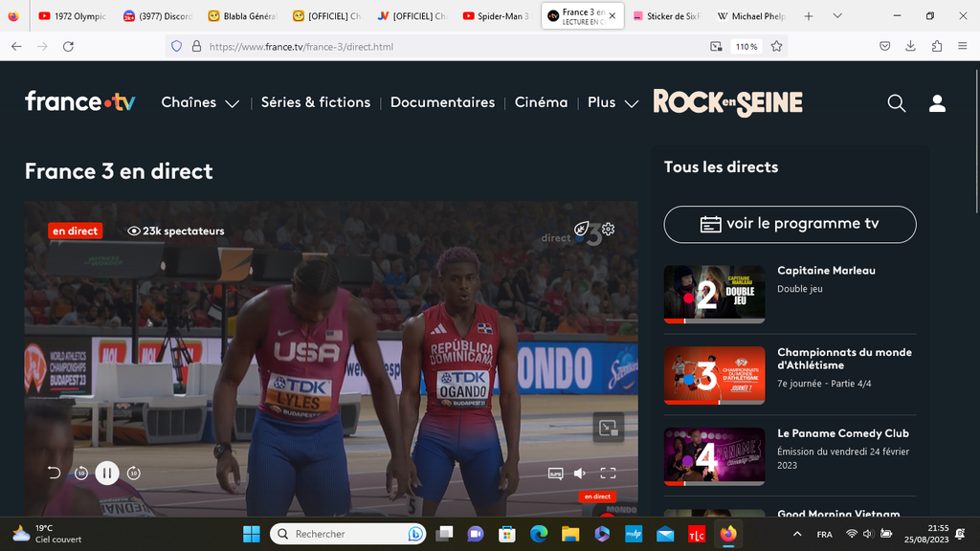Open Championnats du monde d'Athlétisme thumbnail
Image resolution: width=980 pixels, height=551 pixels.
(x=714, y=375)
